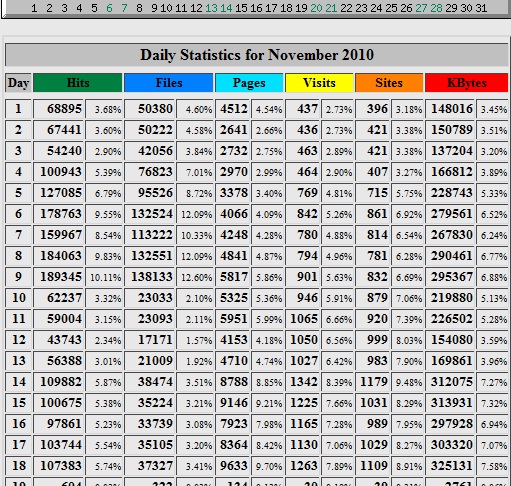
Task: Click the KBytes value 325131 cell
Action: pos(450,466)
